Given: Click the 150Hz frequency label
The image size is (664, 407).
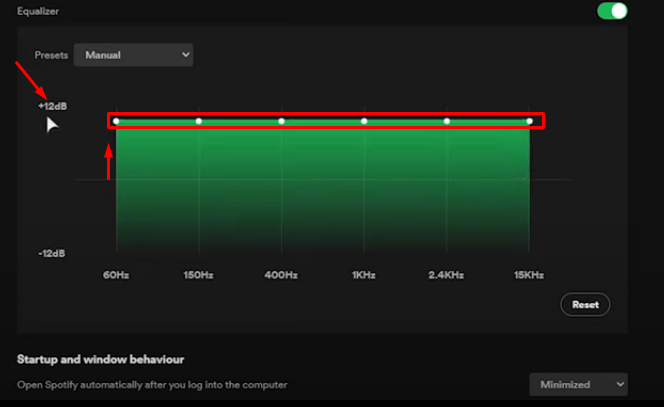Looking at the screenshot, I should (198, 275).
